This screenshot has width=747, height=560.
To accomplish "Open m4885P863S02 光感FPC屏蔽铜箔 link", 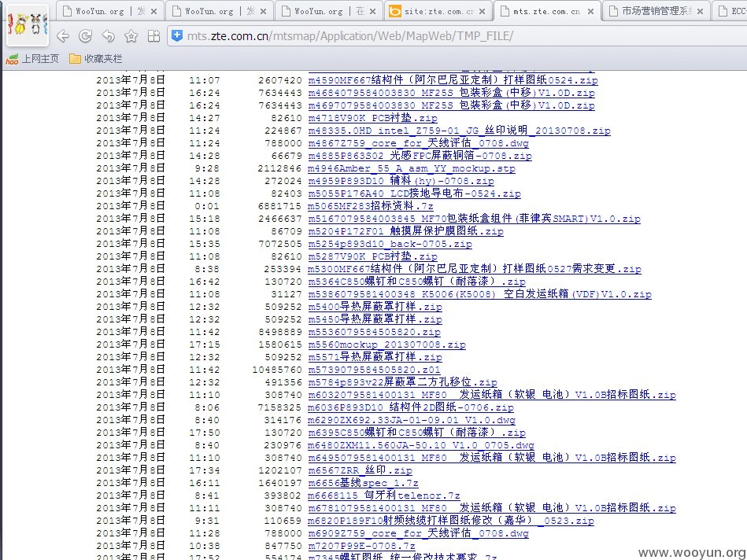I will pyautogui.click(x=420, y=156).
